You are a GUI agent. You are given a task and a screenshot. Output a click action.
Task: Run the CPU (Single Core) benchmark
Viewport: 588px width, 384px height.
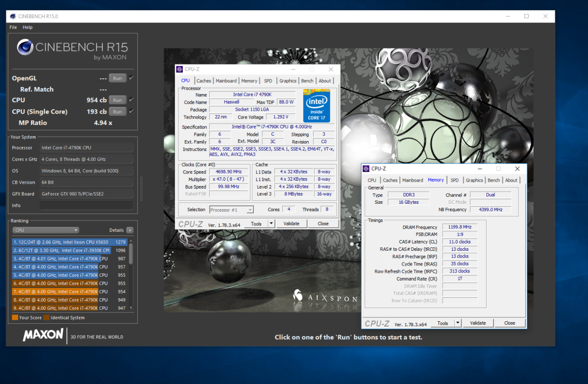click(x=117, y=112)
